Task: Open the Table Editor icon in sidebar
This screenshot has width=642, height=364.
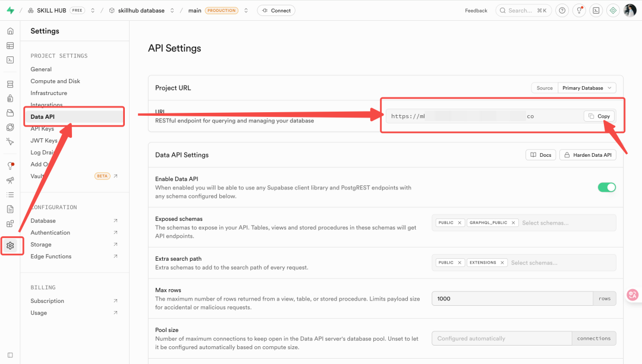Action: [x=10, y=46]
